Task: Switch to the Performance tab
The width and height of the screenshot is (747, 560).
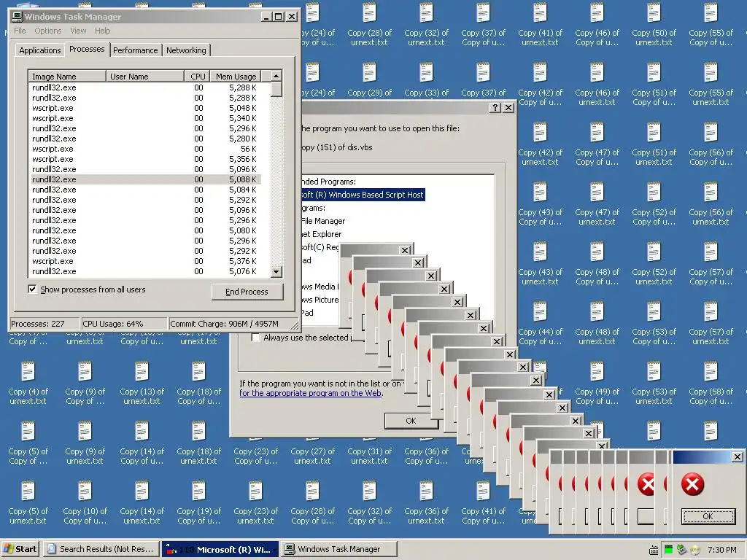Action: point(135,50)
